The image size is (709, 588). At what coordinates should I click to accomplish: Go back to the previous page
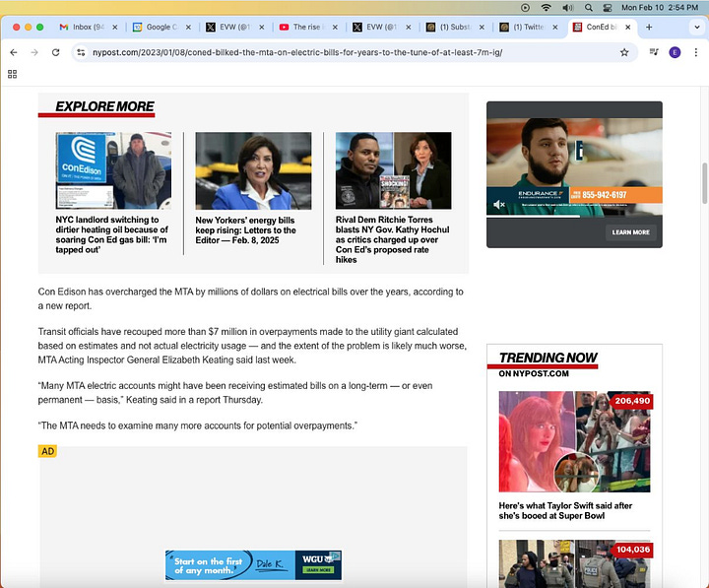click(x=14, y=52)
